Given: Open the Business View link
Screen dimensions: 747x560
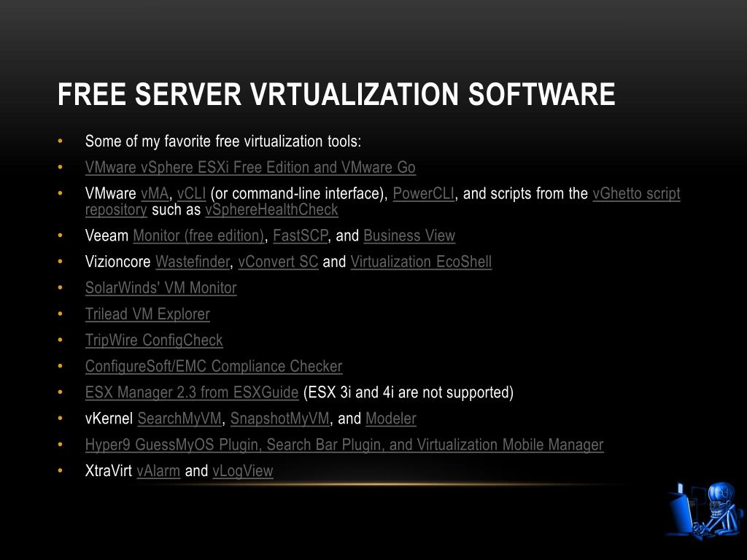Looking at the screenshot, I should (409, 236).
